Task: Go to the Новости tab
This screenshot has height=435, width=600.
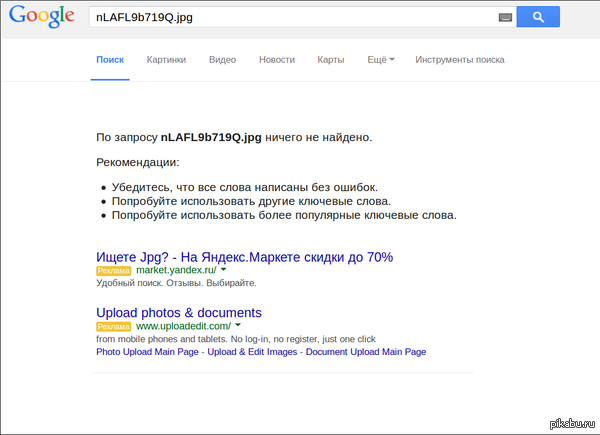Action: click(x=277, y=60)
